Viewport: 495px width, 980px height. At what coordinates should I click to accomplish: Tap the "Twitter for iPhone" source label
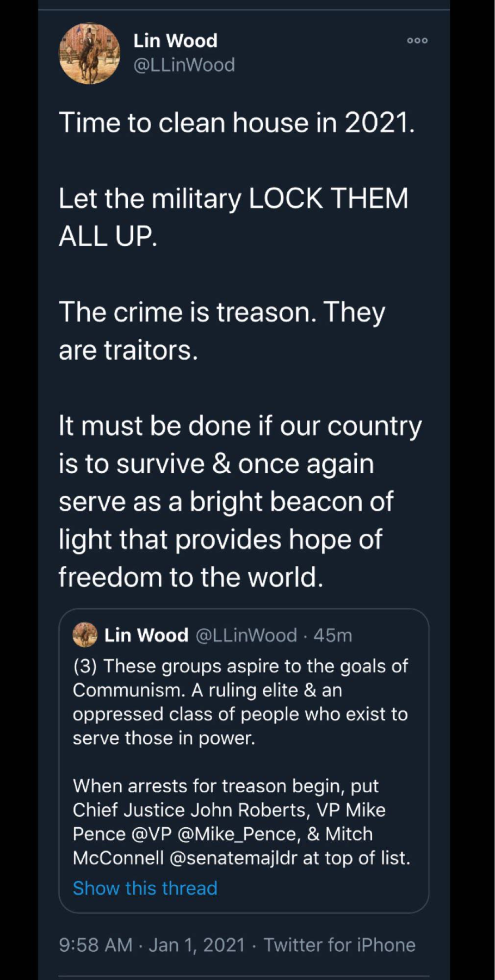339,945
